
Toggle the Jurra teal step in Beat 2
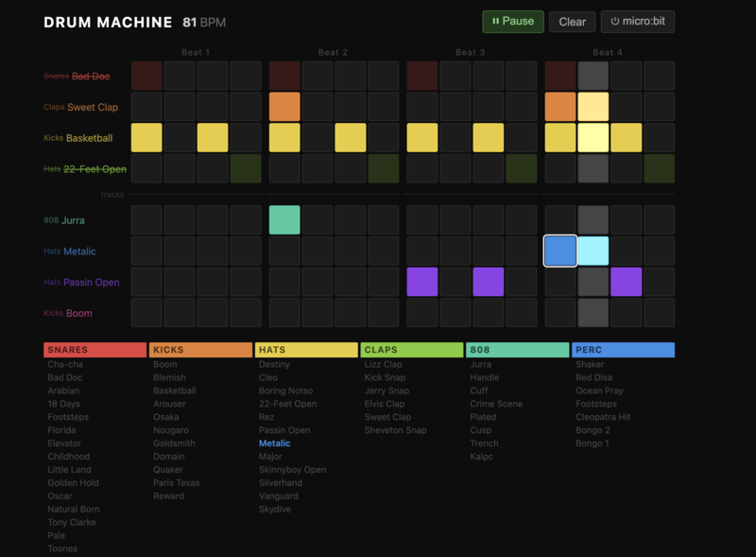[284, 220]
